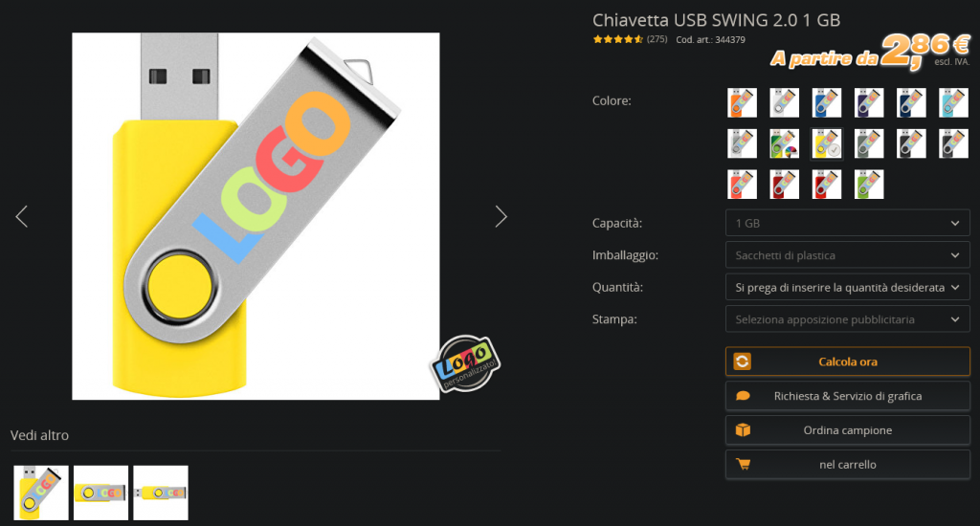This screenshot has width=980, height=526.
Task: Open the star rating reviews
Action: [x=617, y=39]
